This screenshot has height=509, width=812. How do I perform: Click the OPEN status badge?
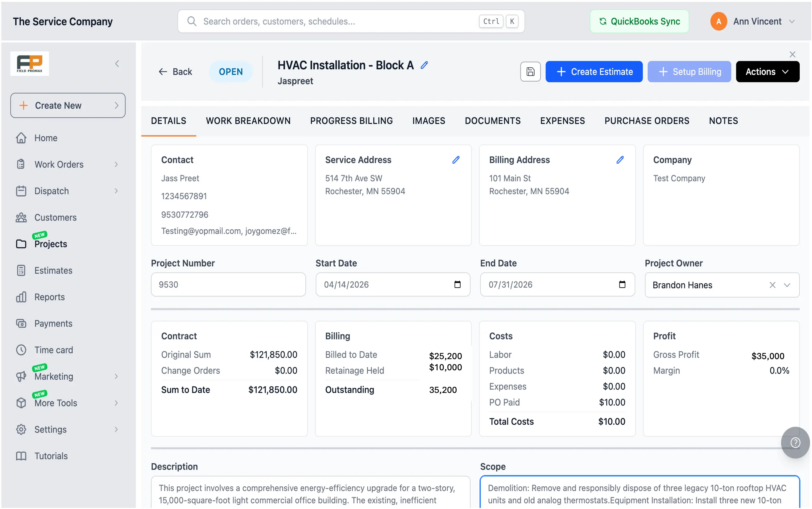pyautogui.click(x=231, y=71)
